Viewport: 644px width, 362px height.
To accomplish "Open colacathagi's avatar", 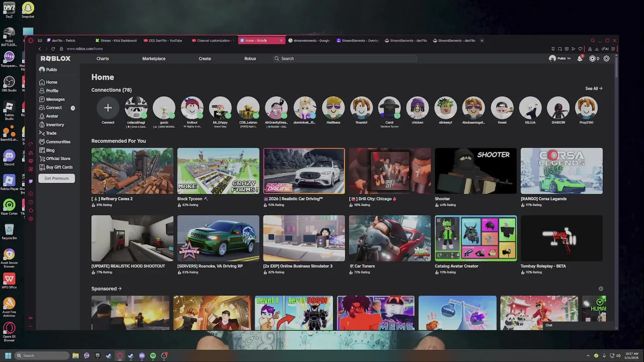I will tap(136, 108).
